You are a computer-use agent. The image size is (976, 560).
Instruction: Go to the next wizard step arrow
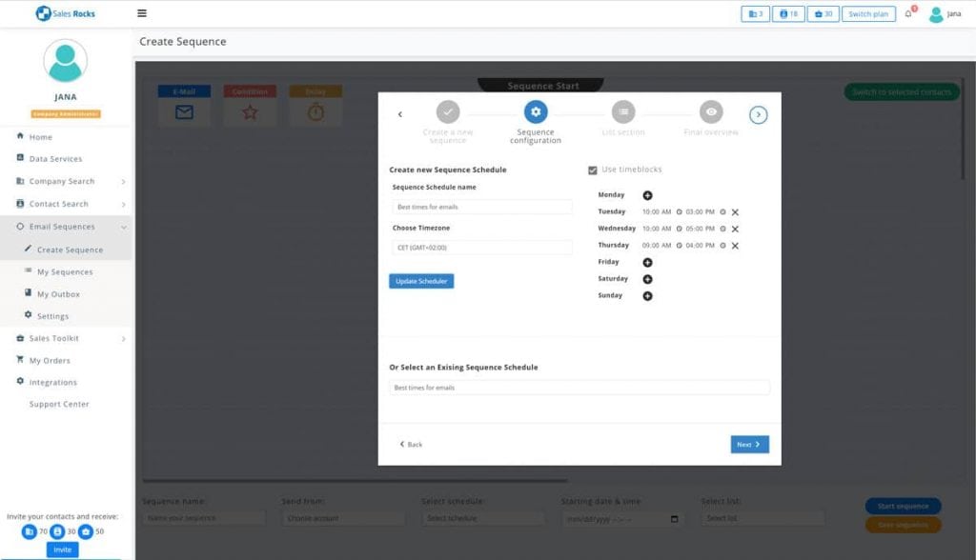(759, 114)
